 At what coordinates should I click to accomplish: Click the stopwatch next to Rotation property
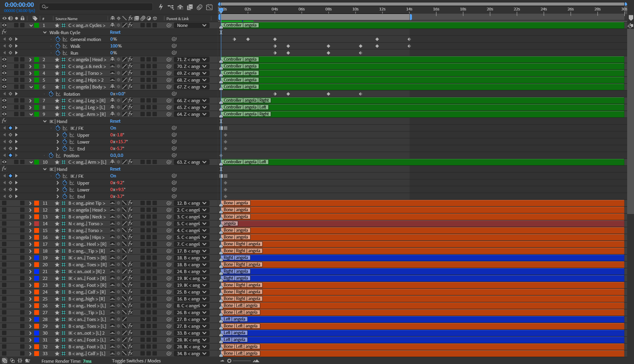click(51, 94)
